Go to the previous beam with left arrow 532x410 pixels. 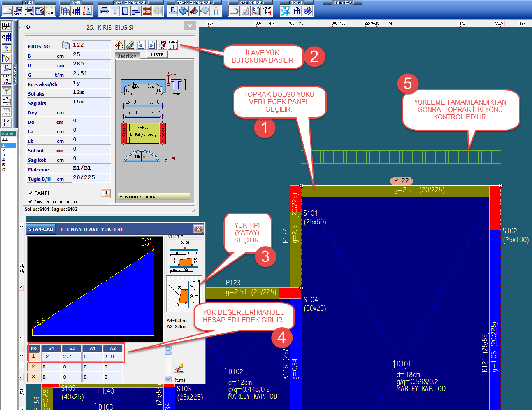141,45
